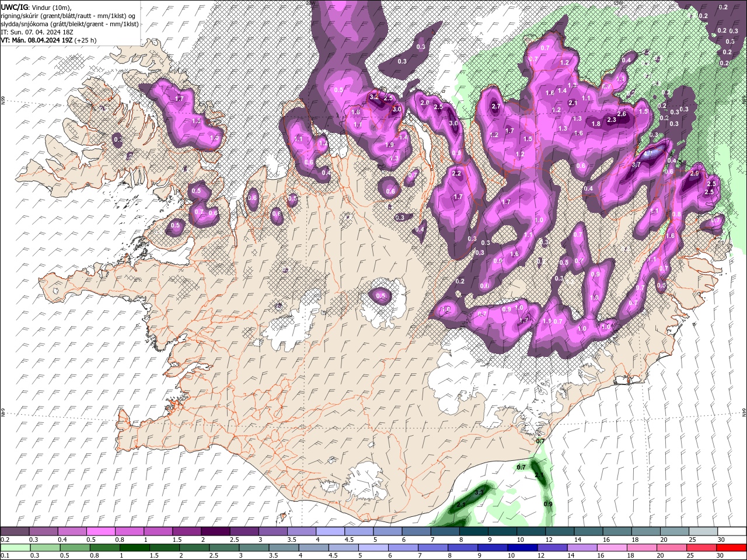Pick bottom legend swatch between 16 and 18
The height and width of the screenshot is (560, 747).
pyautogui.click(x=612, y=548)
